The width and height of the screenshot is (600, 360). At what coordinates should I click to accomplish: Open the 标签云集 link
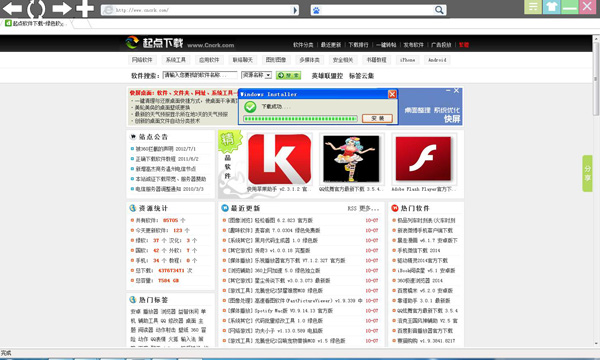[361, 76]
